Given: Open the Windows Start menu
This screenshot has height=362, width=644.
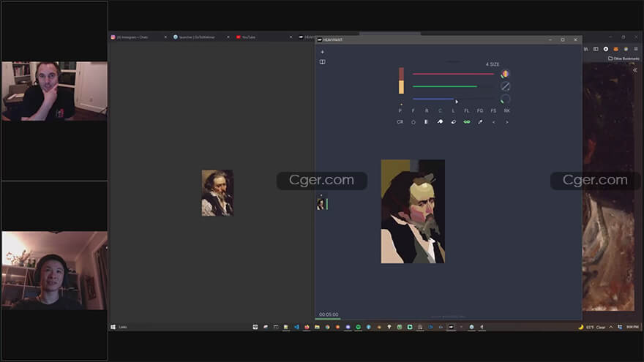Looking at the screenshot, I should pos(113,327).
